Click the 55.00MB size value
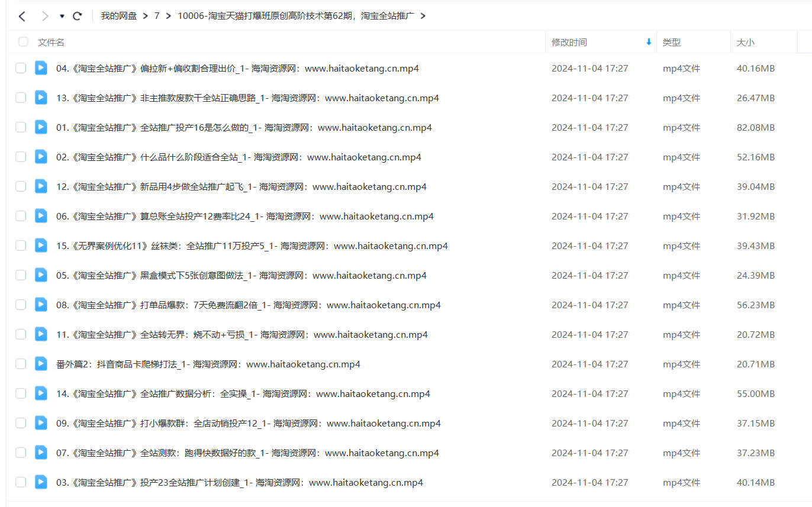Screen dimensions: 812x507 point(756,393)
